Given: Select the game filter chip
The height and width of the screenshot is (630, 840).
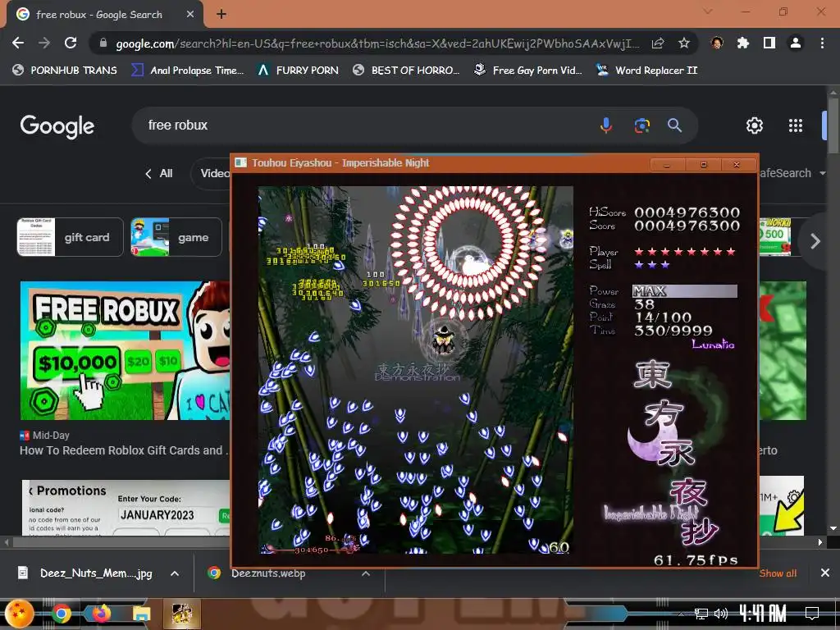Looking at the screenshot, I should point(176,237).
